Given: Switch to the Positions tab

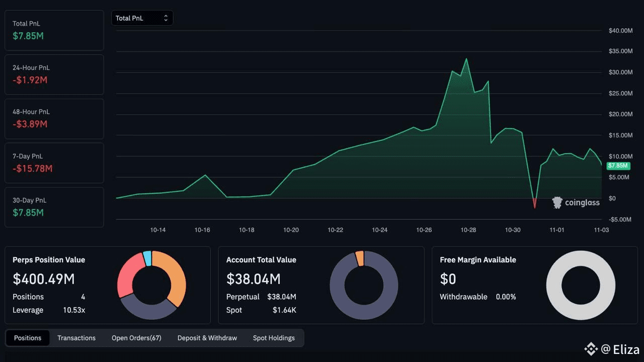Looking at the screenshot, I should 28,338.
